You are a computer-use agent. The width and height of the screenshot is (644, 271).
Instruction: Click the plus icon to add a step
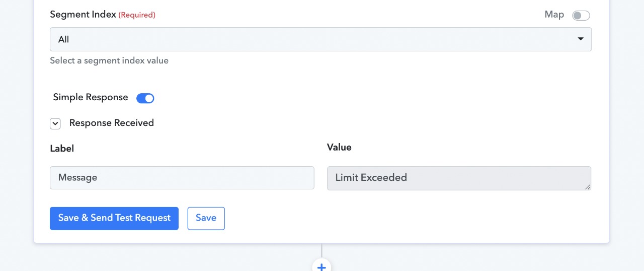321,266
